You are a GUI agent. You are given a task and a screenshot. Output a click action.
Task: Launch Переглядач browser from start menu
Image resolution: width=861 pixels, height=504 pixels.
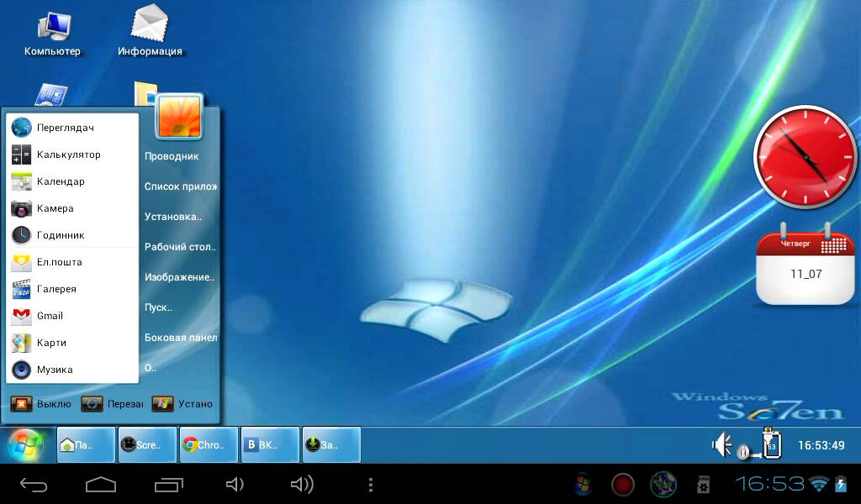[x=72, y=127]
